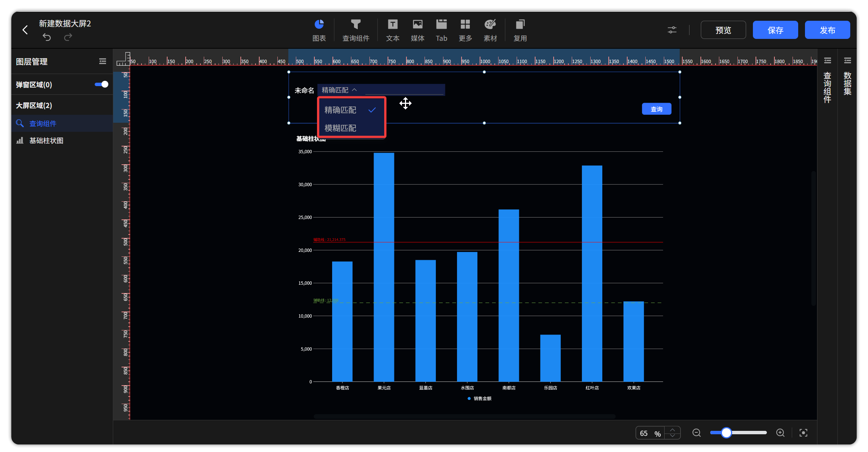
Task: Toggle the 弹窗区域(0) switch
Action: [101, 84]
